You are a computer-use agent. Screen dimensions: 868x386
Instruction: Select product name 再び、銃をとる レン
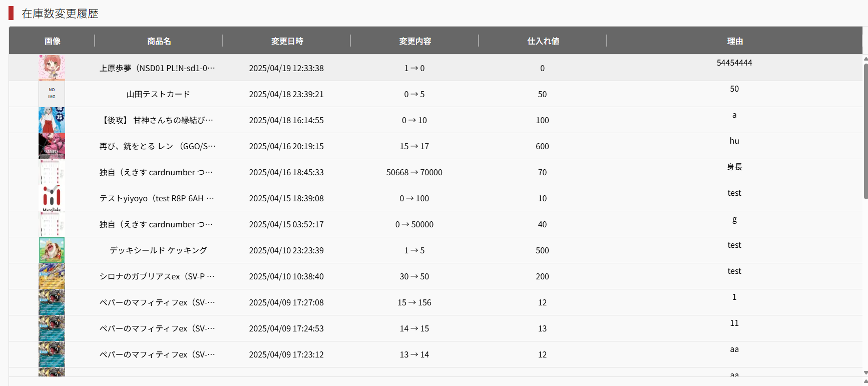(157, 146)
